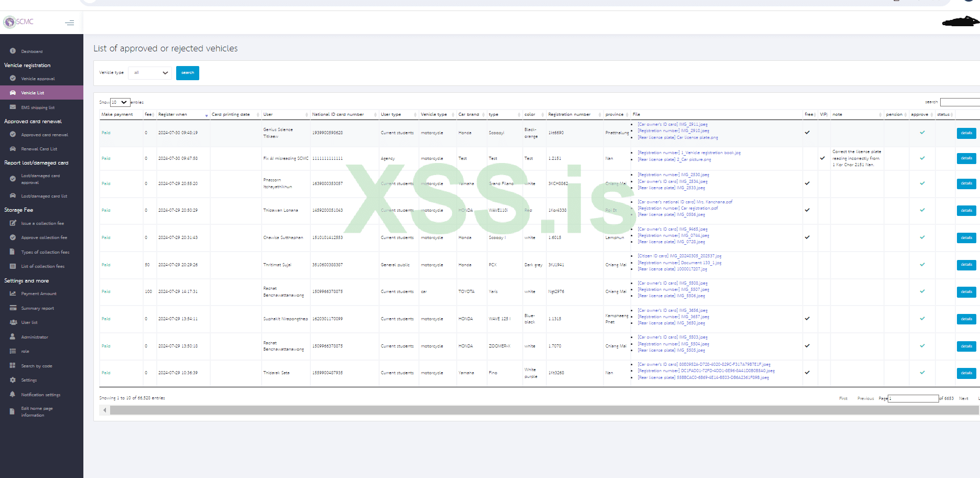Click the Types of collection fees icon
This screenshot has width=980, height=478.
click(13, 252)
